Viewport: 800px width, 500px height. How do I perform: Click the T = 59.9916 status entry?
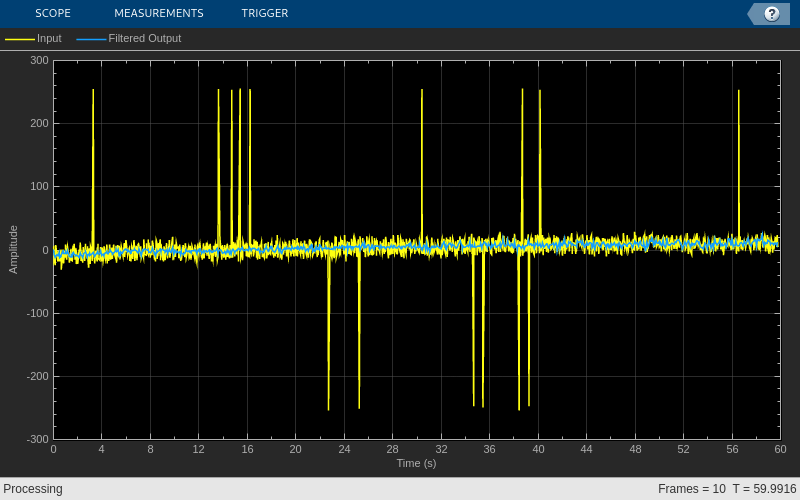pyautogui.click(x=764, y=489)
